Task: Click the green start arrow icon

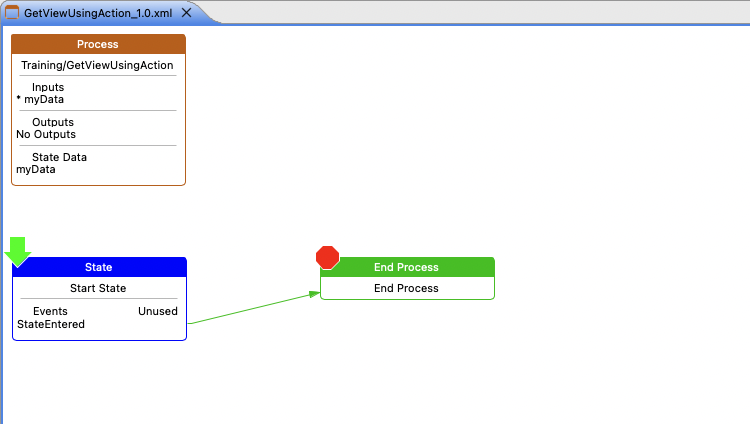Action: (18, 251)
